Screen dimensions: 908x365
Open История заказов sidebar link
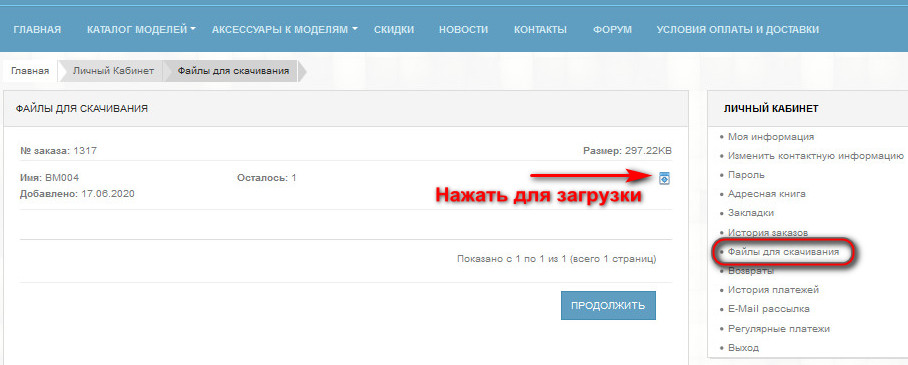(x=768, y=232)
